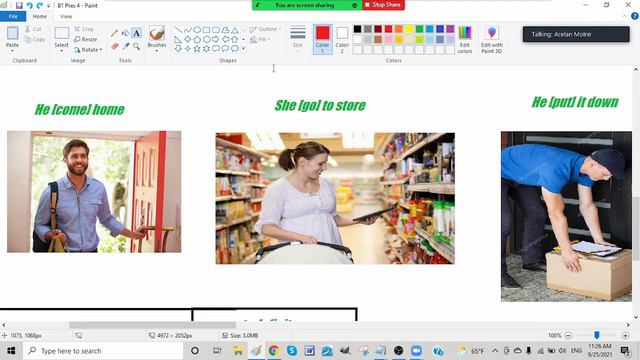Pick the green color swatch

[x=419, y=29]
